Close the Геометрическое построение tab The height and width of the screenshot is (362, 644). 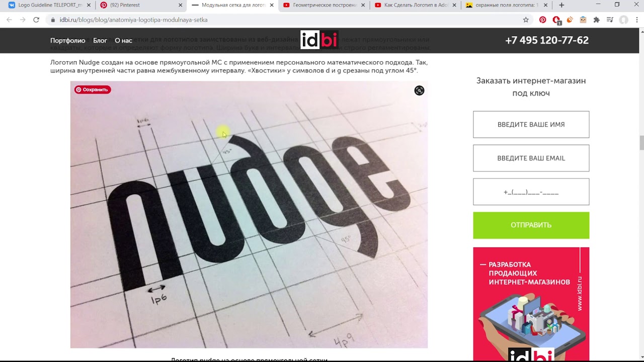363,5
